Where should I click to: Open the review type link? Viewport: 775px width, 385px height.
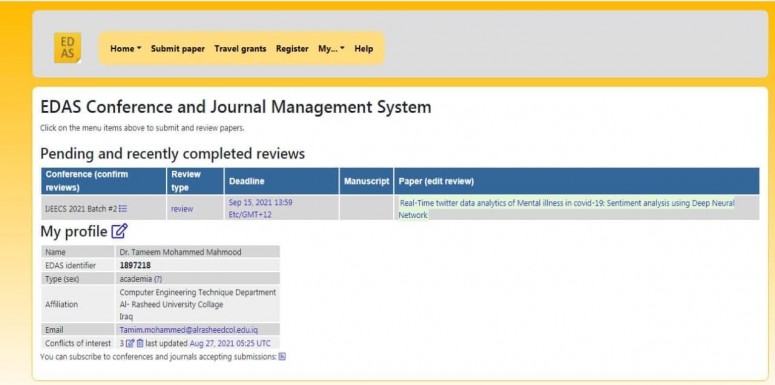[182, 209]
